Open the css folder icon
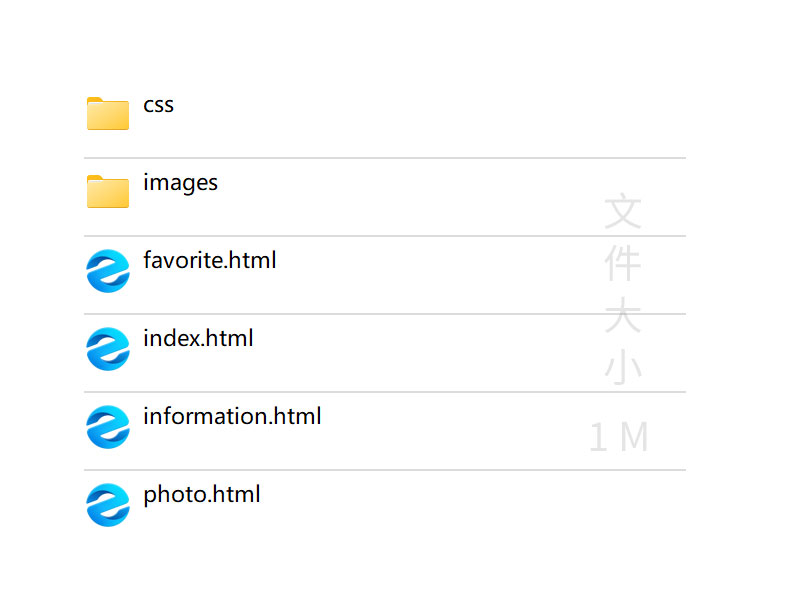 click(x=108, y=114)
